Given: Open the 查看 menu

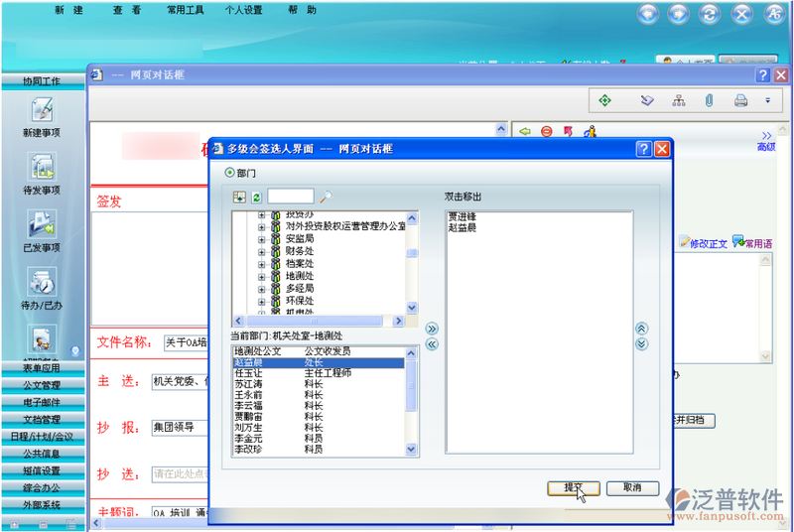Looking at the screenshot, I should (x=127, y=10).
